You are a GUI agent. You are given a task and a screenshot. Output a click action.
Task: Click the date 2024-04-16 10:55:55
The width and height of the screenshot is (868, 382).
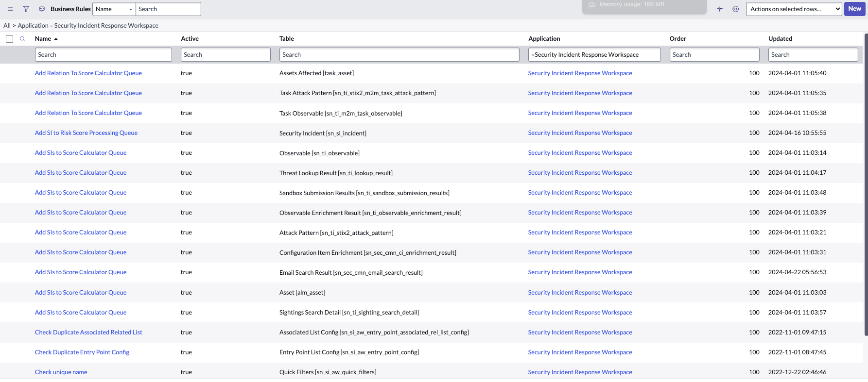(798, 133)
